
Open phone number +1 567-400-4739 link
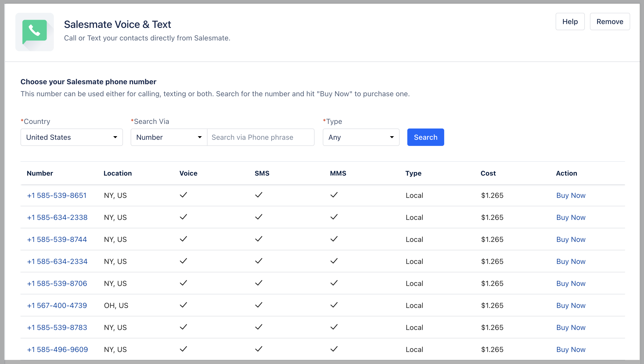(57, 305)
